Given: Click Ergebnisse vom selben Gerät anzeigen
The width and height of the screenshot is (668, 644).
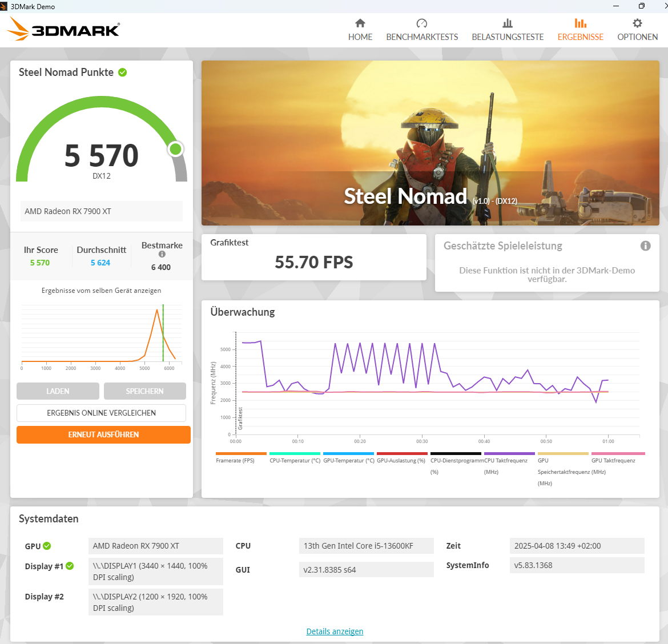Looking at the screenshot, I should click(x=102, y=291).
